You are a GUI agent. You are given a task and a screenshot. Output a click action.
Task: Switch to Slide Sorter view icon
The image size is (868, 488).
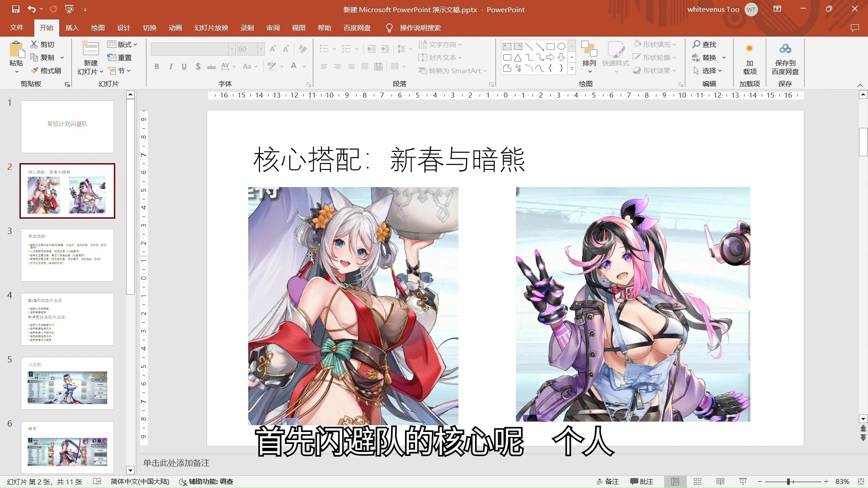698,482
